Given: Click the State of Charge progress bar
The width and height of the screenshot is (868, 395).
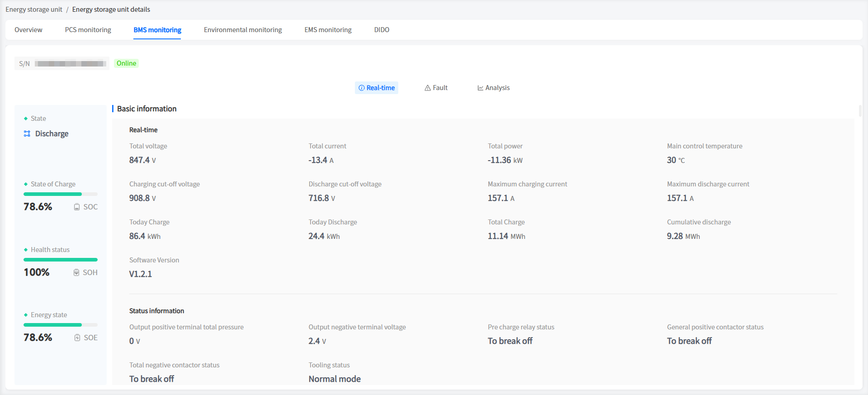Looking at the screenshot, I should coord(61,194).
